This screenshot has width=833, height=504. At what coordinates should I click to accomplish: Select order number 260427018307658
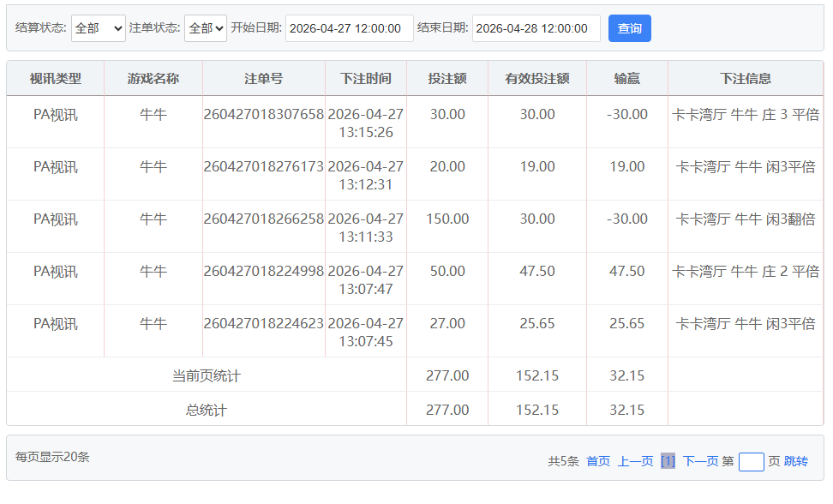[x=263, y=114]
